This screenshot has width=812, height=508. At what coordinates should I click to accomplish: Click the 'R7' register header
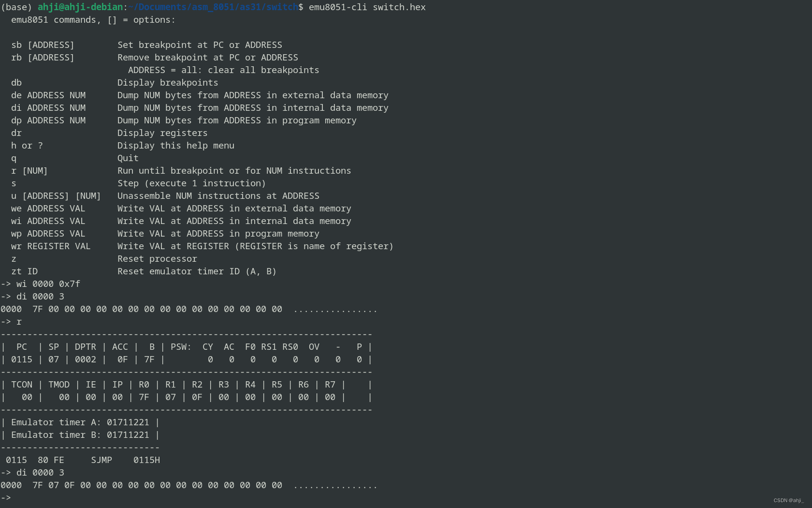330,385
